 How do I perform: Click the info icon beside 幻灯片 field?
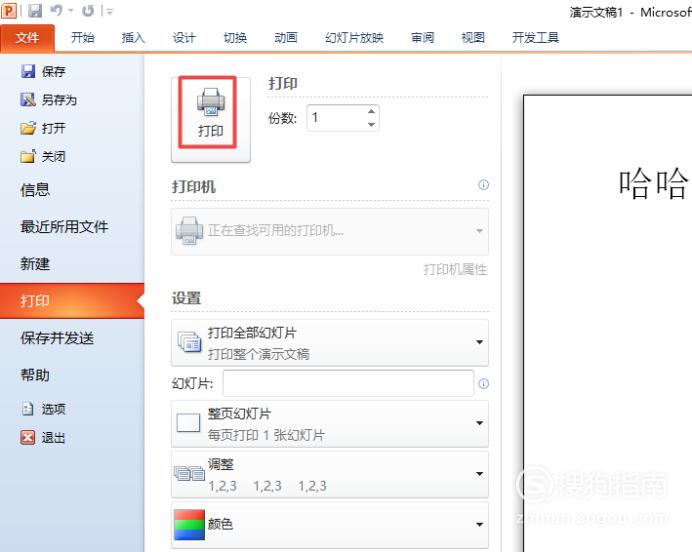483,384
